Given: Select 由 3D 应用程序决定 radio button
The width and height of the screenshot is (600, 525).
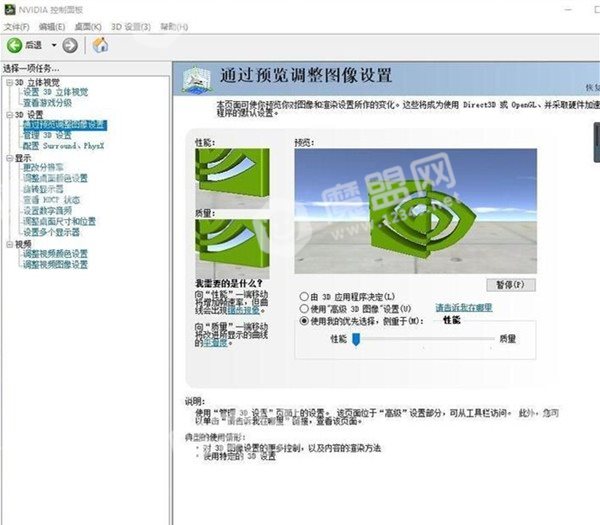Looking at the screenshot, I should click(304, 297).
